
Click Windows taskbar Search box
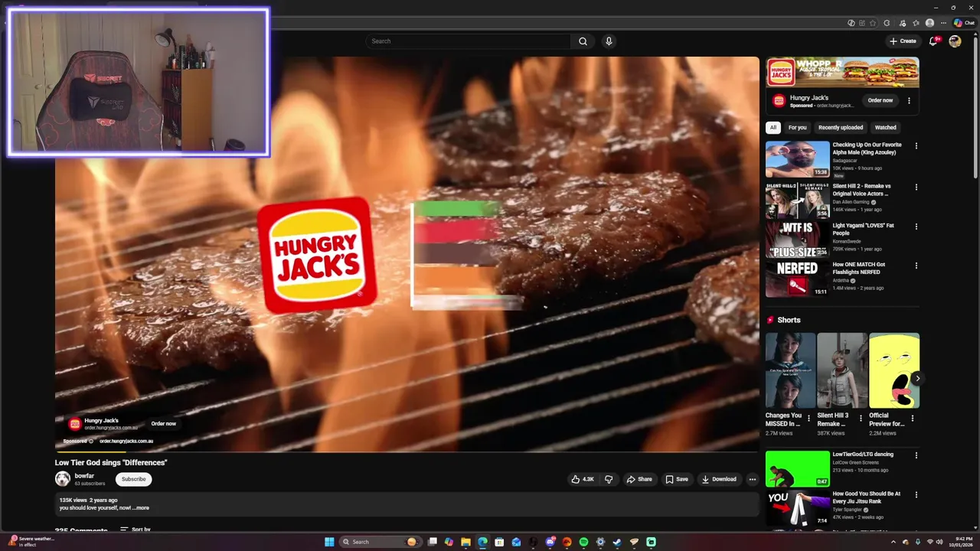(381, 542)
